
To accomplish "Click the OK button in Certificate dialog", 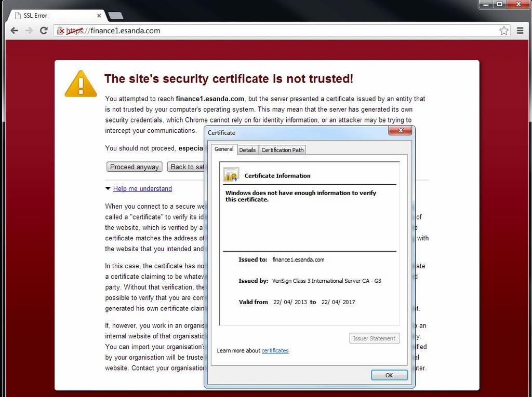I will (389, 375).
